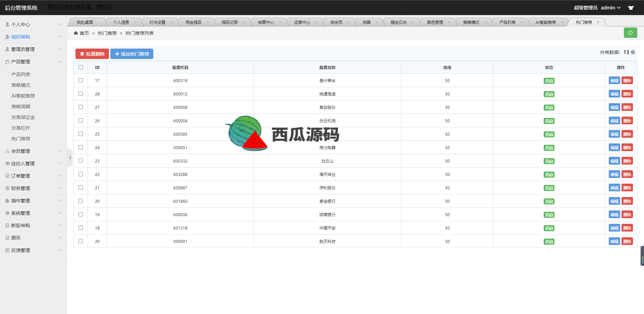Toggle 开启 status for 中国平安
Image resolution: width=644 pixels, height=314 pixels.
pos(549,228)
